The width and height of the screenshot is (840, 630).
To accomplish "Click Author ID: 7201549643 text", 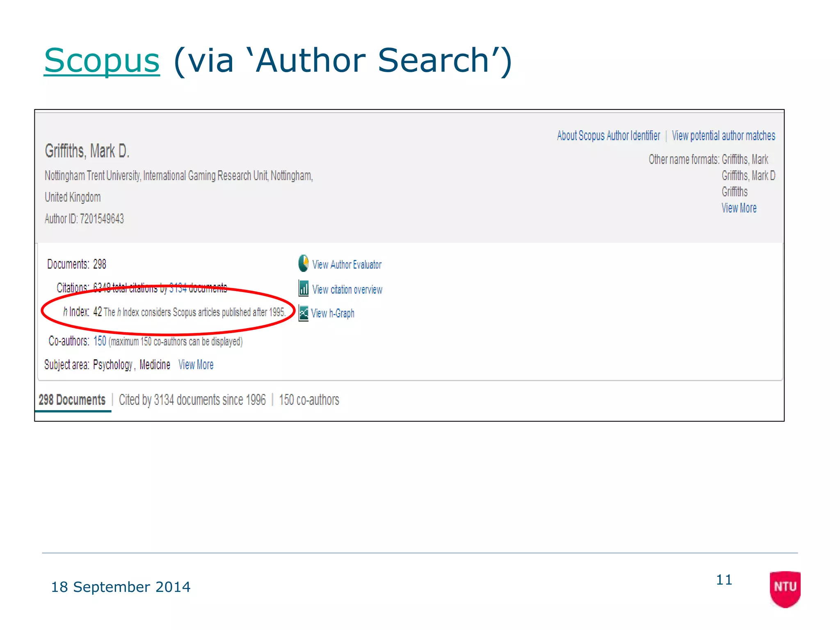I will (84, 219).
